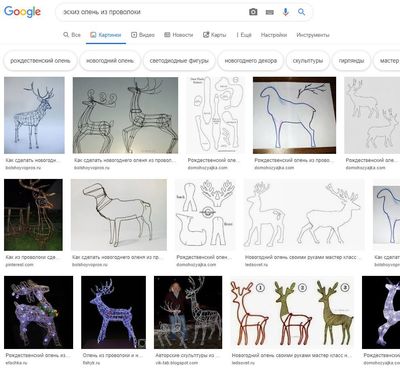Start voice search with the microphone icon
400x370 pixels.
(286, 12)
